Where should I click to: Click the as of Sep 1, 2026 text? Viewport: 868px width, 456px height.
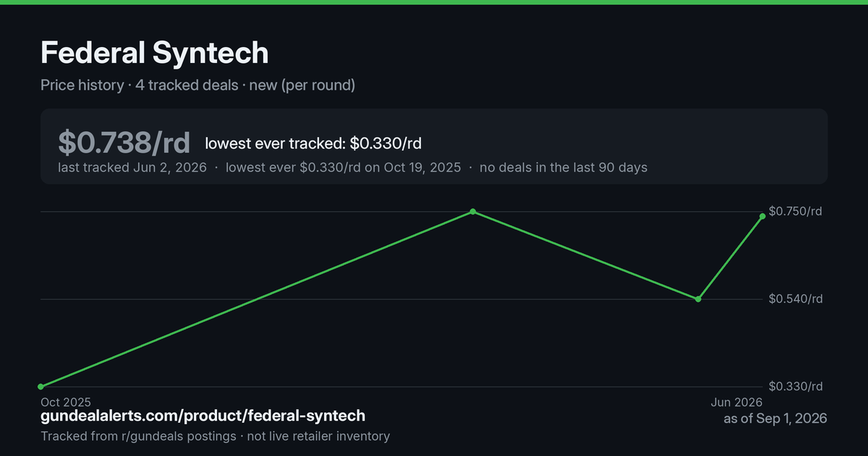775,418
